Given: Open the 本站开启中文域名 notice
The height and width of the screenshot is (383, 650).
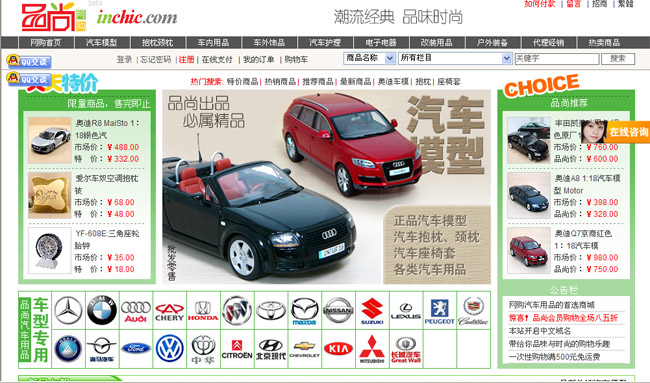Looking at the screenshot, I should (540, 331).
